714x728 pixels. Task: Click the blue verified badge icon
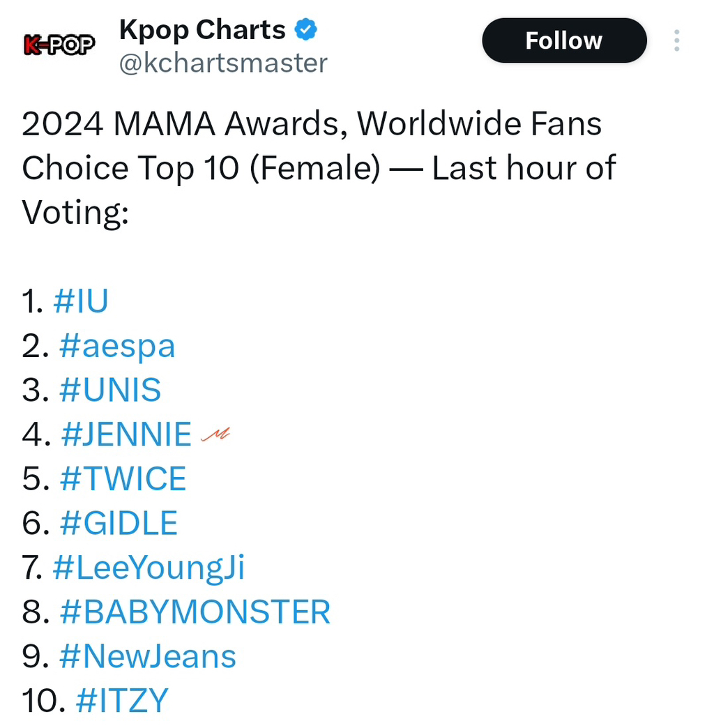(305, 30)
